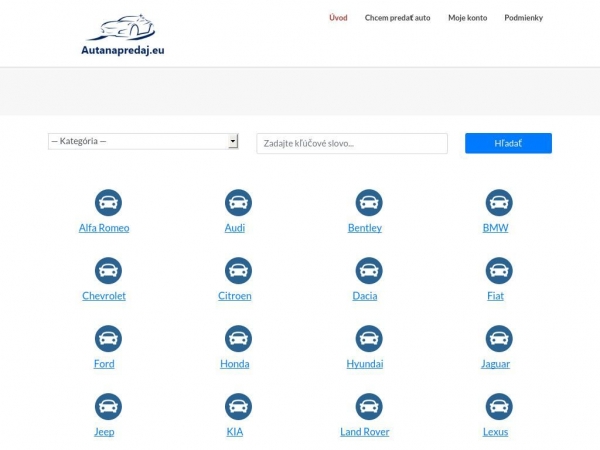Click the car icon above Bentley
The width and height of the screenshot is (600, 450).
pos(369,202)
